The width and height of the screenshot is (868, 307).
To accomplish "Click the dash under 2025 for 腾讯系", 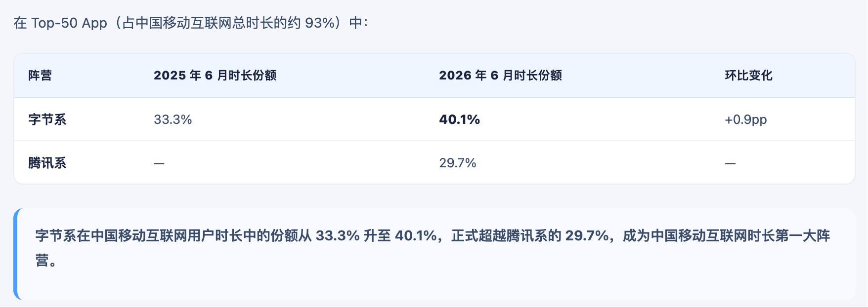I will pyautogui.click(x=159, y=163).
